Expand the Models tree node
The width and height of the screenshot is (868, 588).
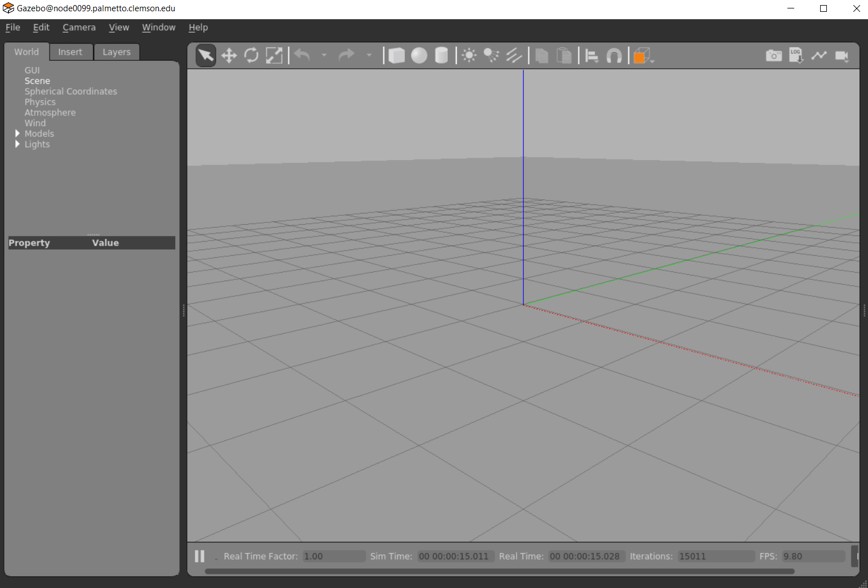tap(17, 133)
